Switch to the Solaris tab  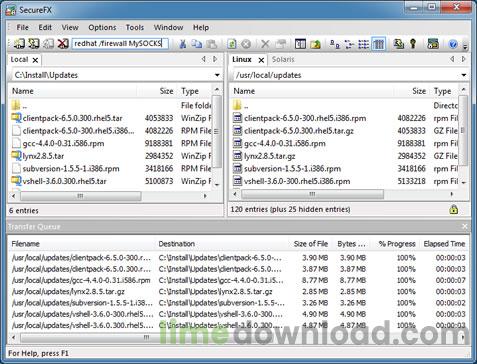[x=283, y=59]
